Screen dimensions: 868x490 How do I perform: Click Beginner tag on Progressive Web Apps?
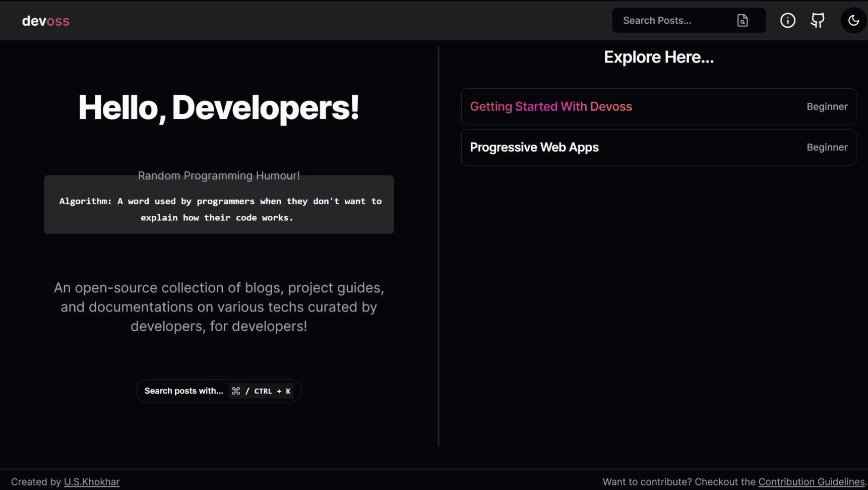click(827, 147)
